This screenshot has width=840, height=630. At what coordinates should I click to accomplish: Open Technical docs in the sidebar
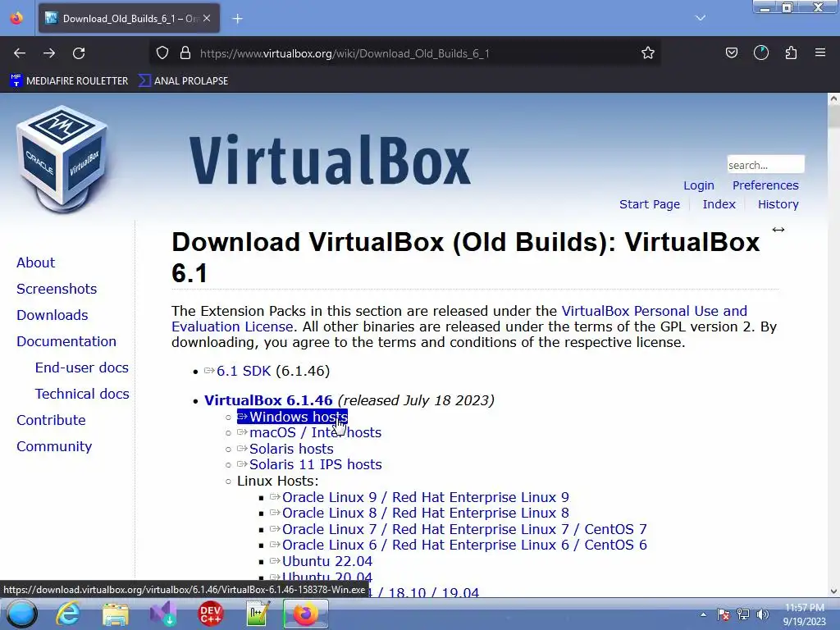pos(82,394)
